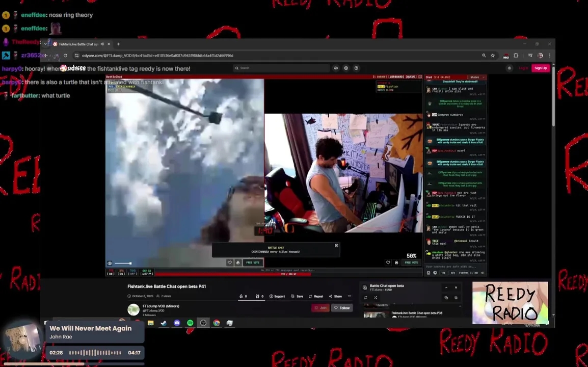Bookmark this page with the star icon
This screenshot has height=367, width=588.
point(493,56)
